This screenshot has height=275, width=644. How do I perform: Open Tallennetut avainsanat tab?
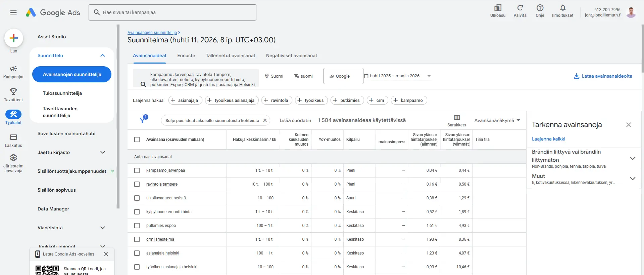pos(231,55)
